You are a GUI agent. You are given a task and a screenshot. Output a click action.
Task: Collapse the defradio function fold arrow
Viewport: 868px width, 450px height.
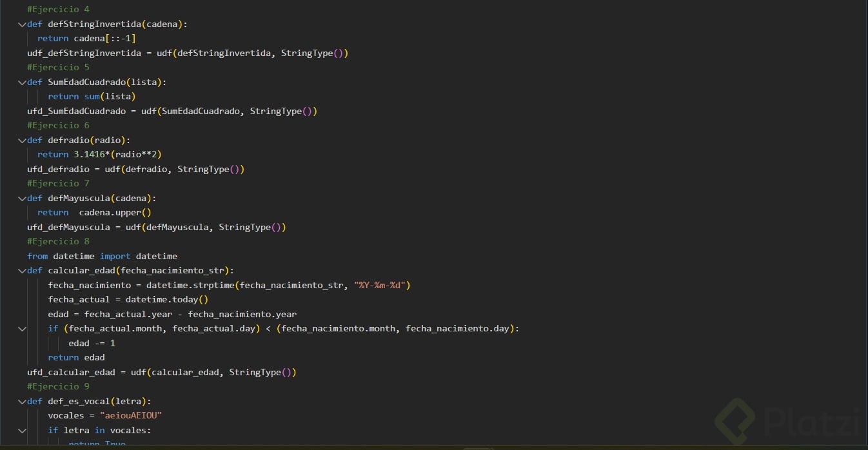(22, 141)
